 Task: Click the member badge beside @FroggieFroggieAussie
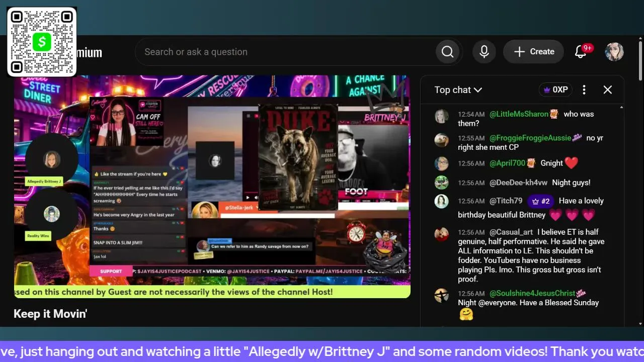pos(578,137)
